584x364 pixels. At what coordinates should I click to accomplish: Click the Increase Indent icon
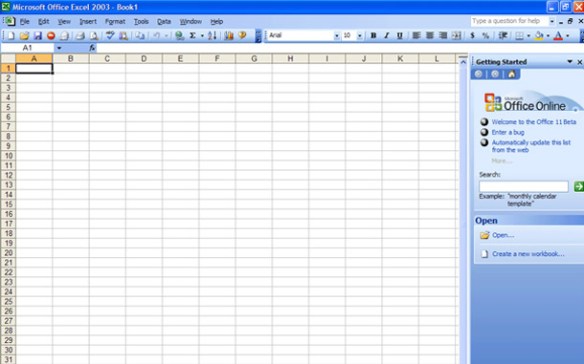pos(503,35)
